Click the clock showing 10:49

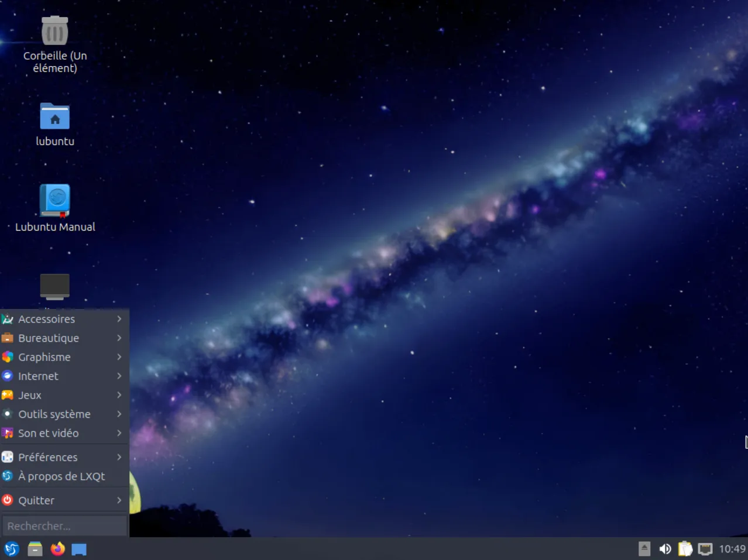[731, 549]
